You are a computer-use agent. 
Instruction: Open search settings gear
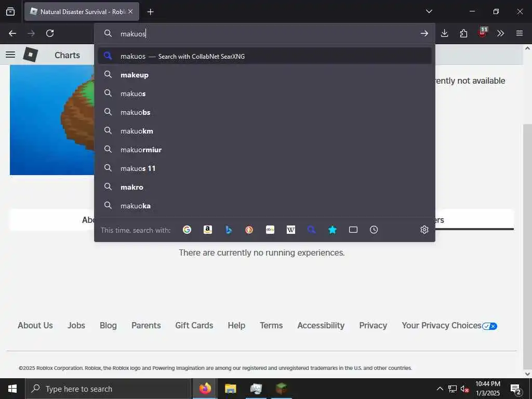pyautogui.click(x=424, y=230)
